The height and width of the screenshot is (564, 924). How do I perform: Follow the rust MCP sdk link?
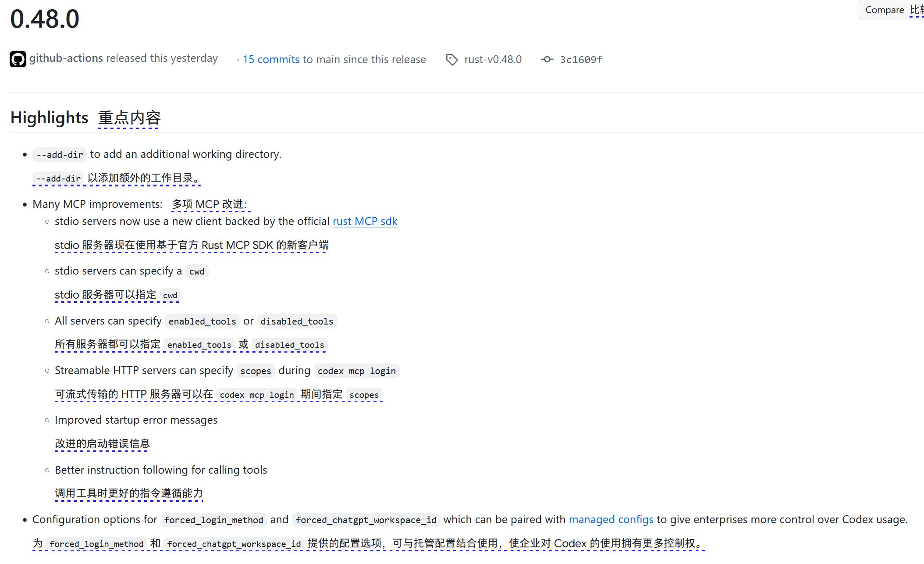click(x=365, y=221)
